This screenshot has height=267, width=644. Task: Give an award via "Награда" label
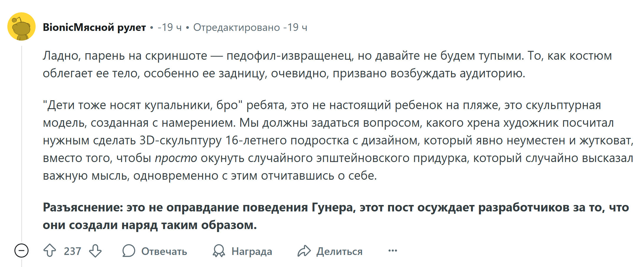(252, 251)
